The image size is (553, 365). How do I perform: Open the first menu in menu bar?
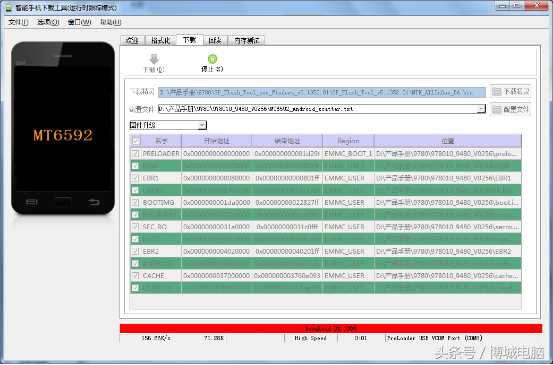(18, 22)
